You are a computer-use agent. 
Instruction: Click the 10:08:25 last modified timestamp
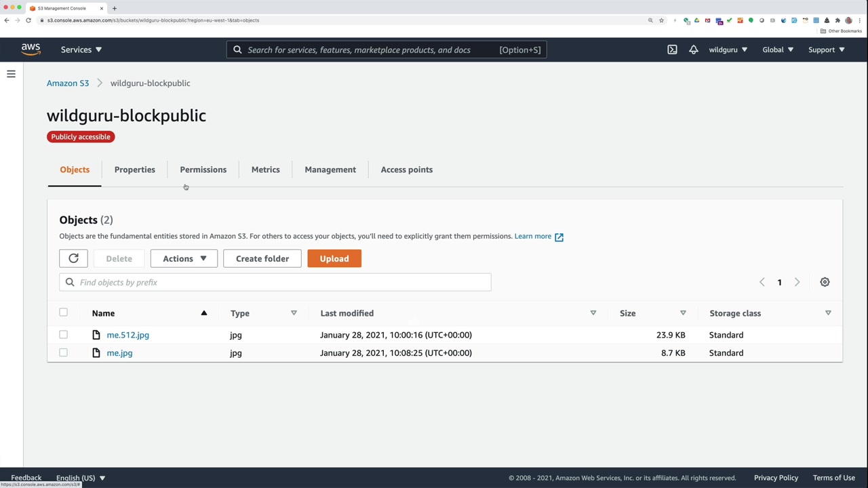tap(396, 353)
